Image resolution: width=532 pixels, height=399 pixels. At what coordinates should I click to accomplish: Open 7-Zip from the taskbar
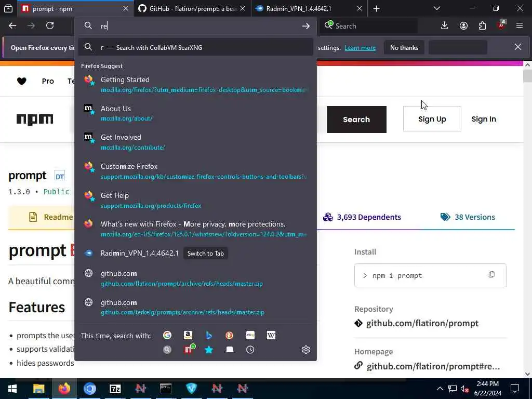point(115,389)
